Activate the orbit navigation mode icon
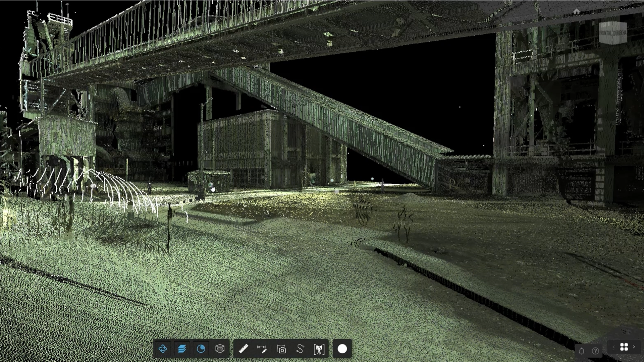This screenshot has width=644, height=362. (163, 349)
